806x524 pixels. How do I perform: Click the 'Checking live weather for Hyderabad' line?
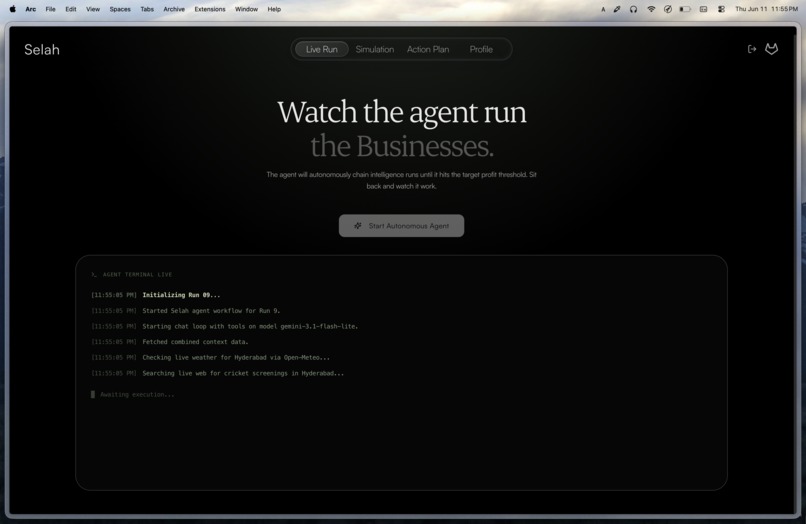click(236, 357)
